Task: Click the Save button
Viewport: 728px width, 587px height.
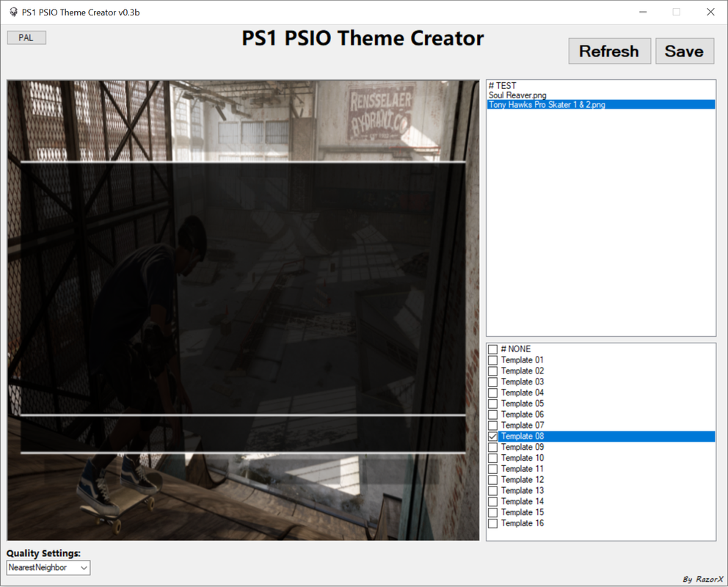Action: click(685, 51)
